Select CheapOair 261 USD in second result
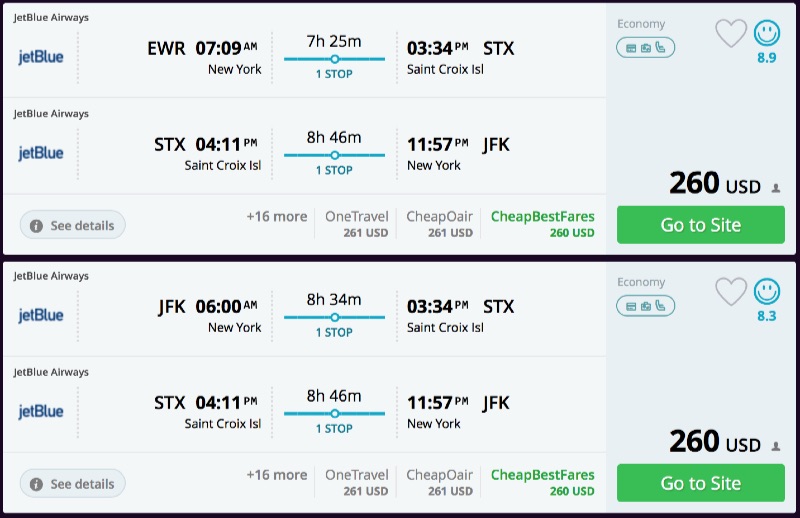 pos(439,482)
